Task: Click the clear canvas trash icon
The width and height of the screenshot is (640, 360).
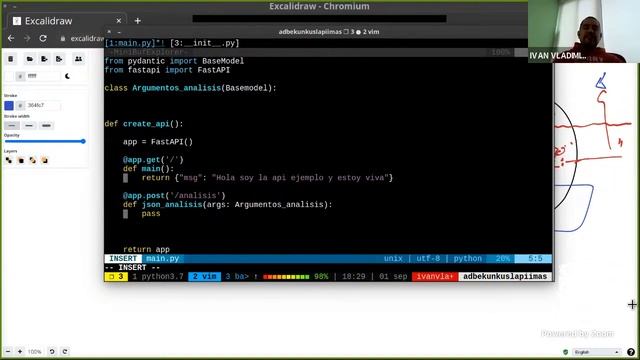Action: (11, 59)
